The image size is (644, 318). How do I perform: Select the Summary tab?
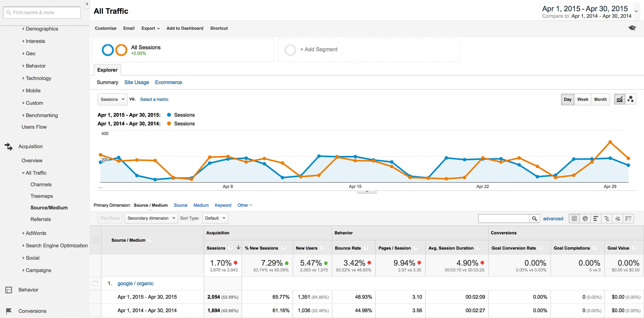107,82
